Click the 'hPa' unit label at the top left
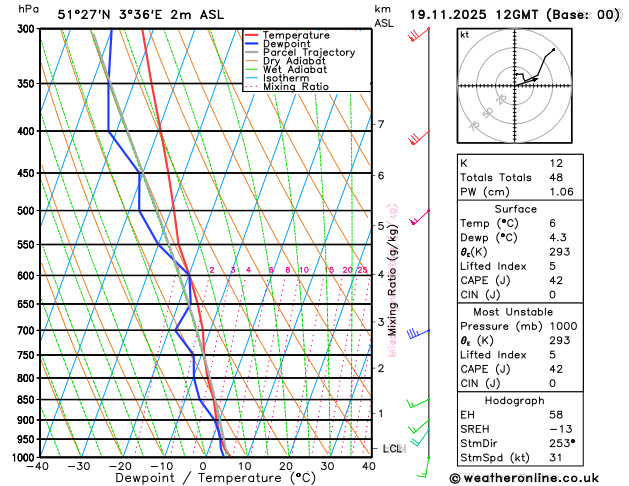 tap(28, 9)
